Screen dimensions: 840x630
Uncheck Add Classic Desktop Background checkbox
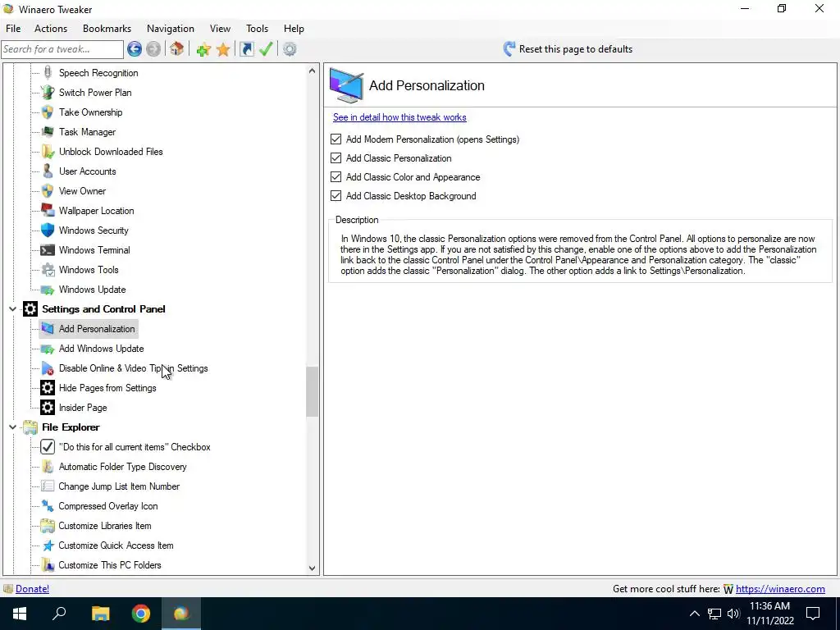pyautogui.click(x=336, y=196)
